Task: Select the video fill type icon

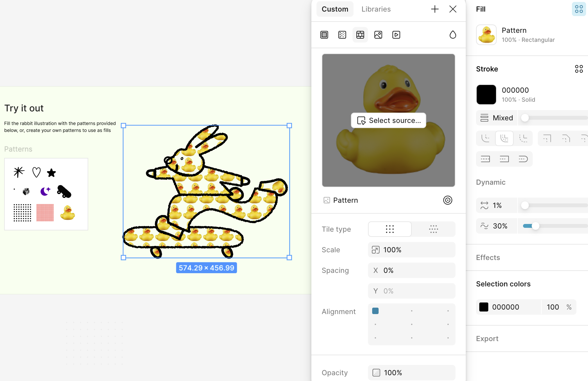Action: point(396,35)
